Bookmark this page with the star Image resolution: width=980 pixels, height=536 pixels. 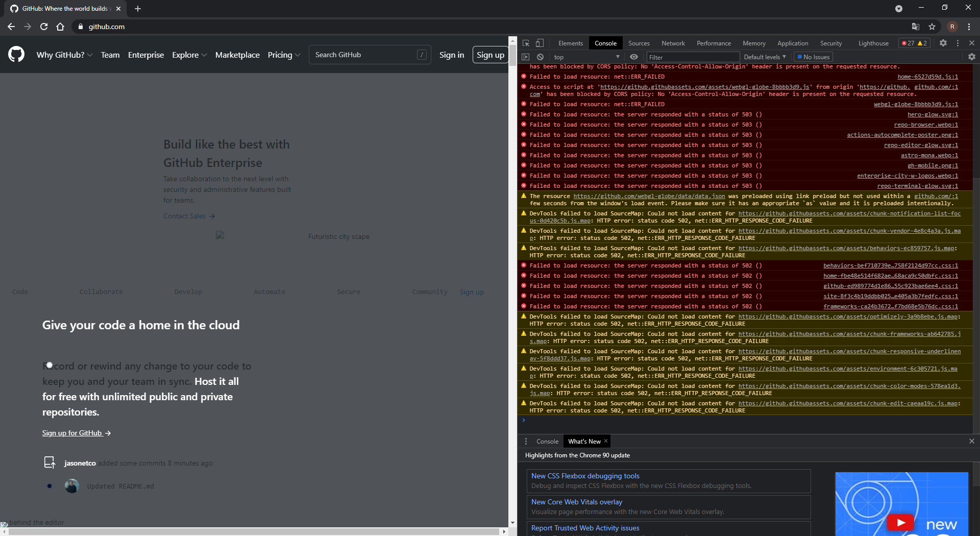[932, 27]
